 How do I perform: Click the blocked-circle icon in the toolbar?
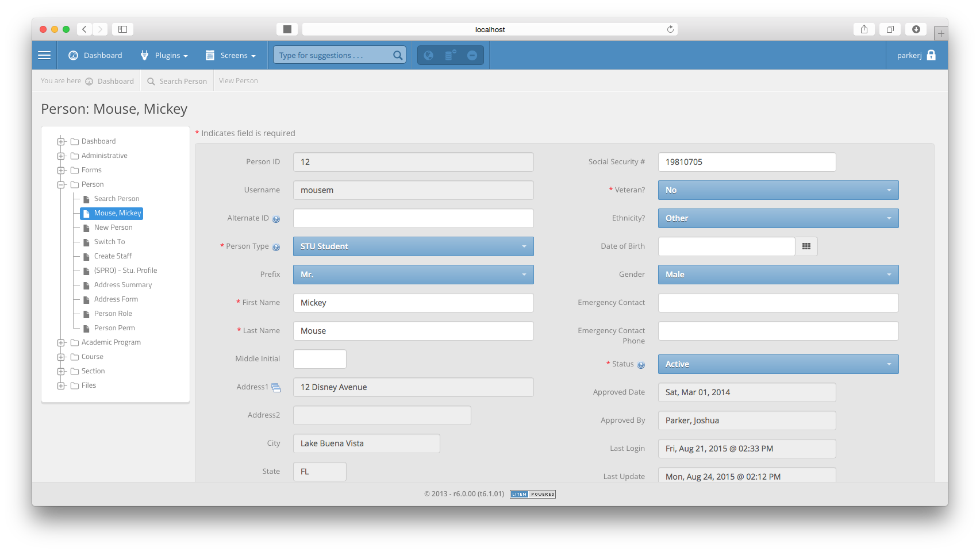tap(472, 55)
